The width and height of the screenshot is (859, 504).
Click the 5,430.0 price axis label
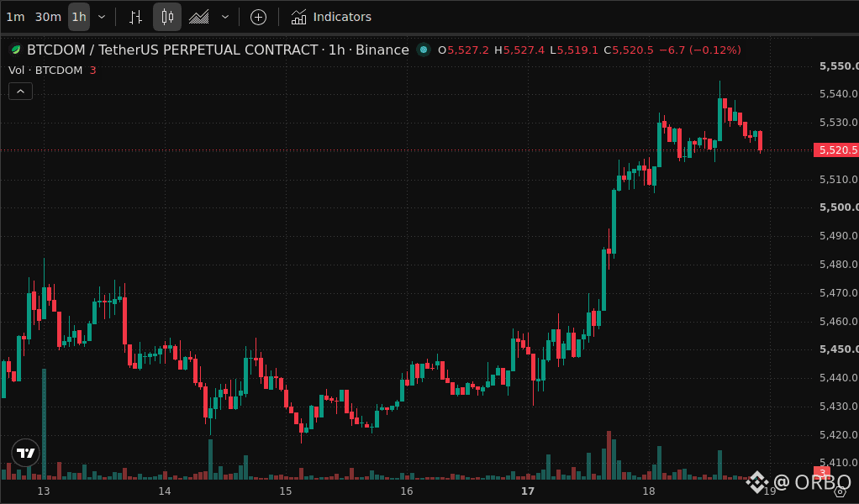tap(839, 406)
